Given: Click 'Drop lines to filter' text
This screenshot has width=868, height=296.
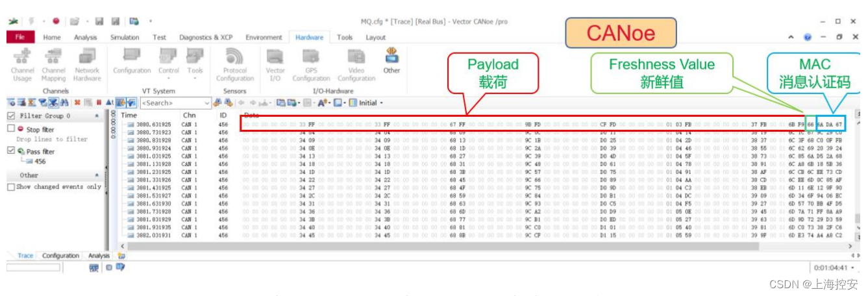Looking at the screenshot, I should click(x=51, y=139).
